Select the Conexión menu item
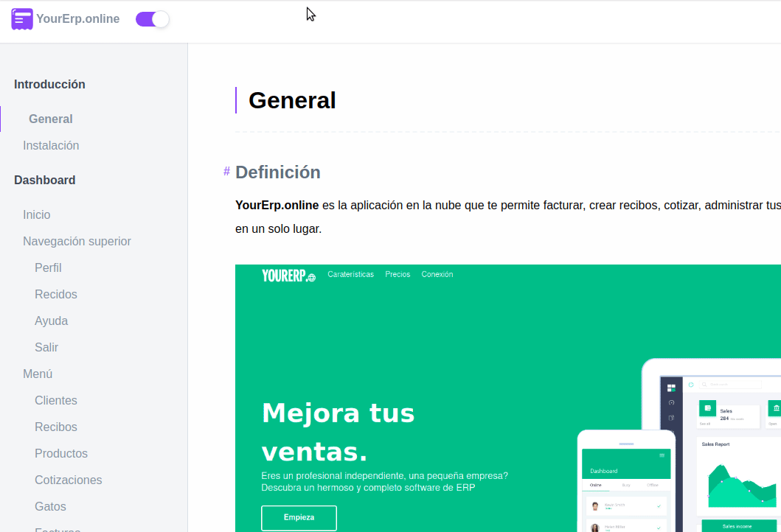The height and width of the screenshot is (532, 781). point(437,273)
